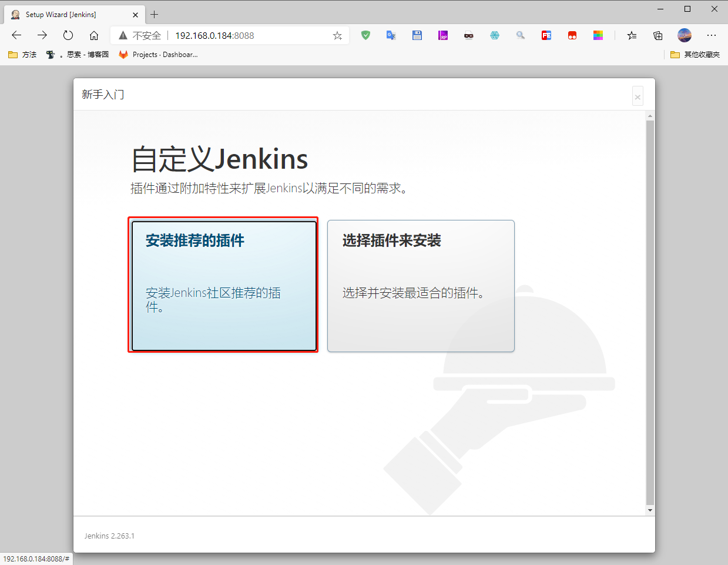Viewport: 728px width, 565px height.
Task: Open the Google Translate extension icon
Action: click(391, 35)
